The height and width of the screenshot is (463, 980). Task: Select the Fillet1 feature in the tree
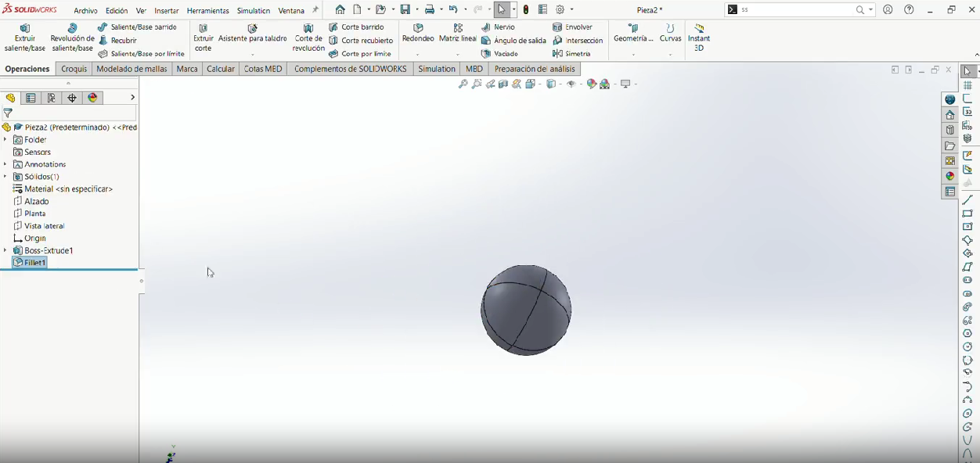coord(31,263)
